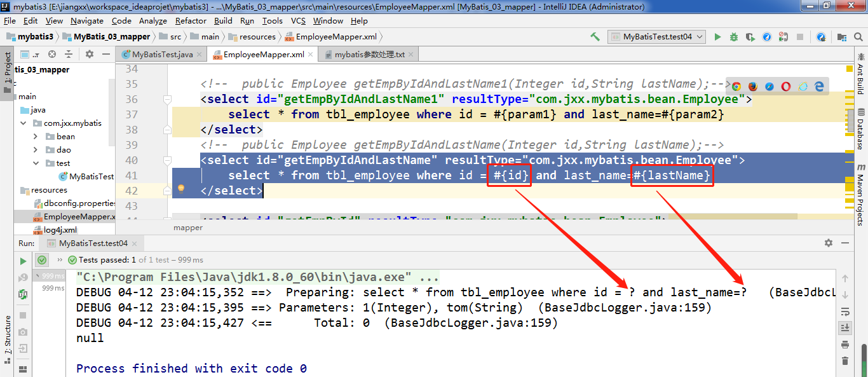Open Project panel settings gear
The height and width of the screenshot is (377, 868).
(x=90, y=55)
